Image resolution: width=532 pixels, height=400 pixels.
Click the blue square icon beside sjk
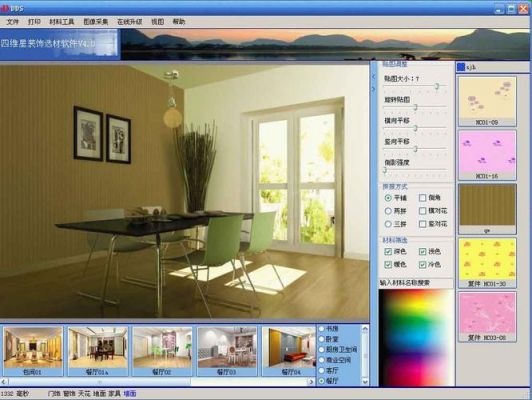tap(461, 67)
